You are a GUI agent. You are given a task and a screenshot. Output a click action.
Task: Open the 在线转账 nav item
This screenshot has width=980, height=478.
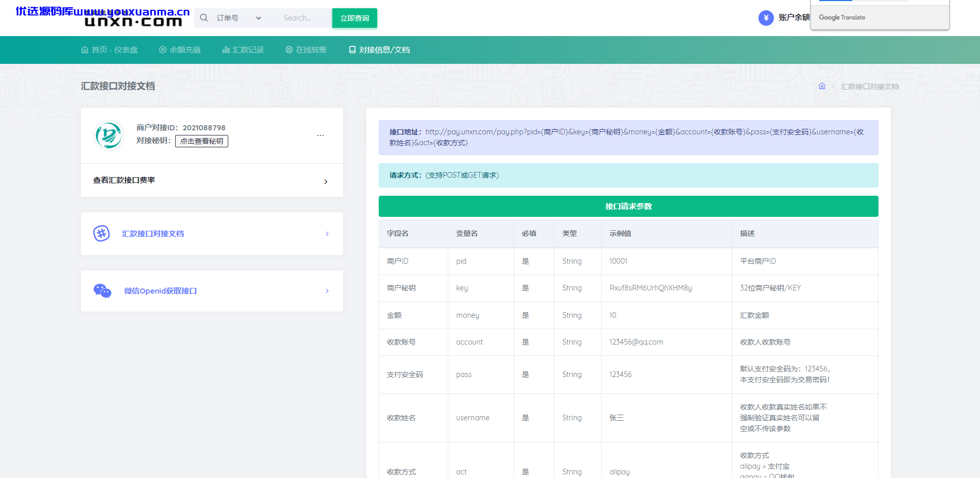pyautogui.click(x=306, y=50)
